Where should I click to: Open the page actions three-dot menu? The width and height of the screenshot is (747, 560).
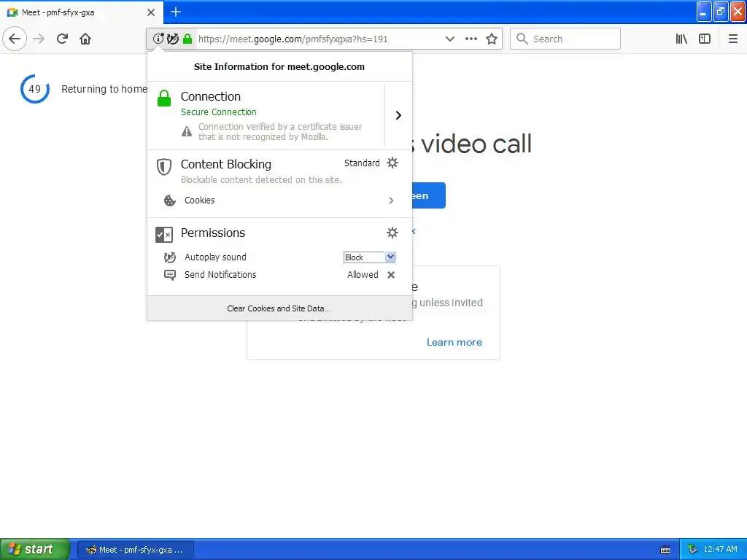(x=471, y=39)
